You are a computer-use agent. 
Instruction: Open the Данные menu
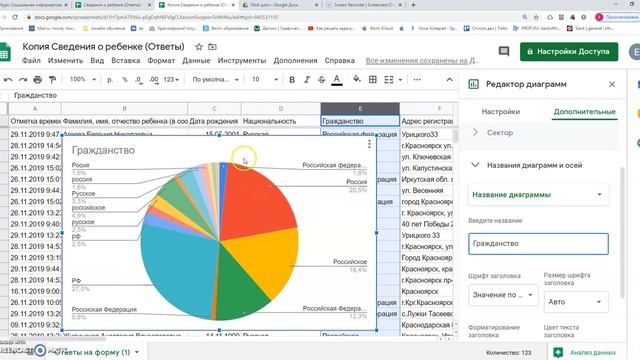coord(196,60)
